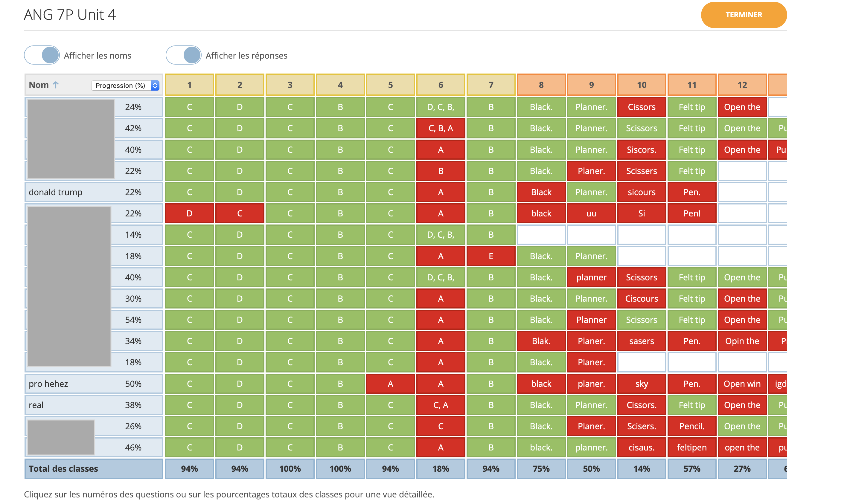Open question 6 column header
Screen dimensions: 853x504
(440, 85)
